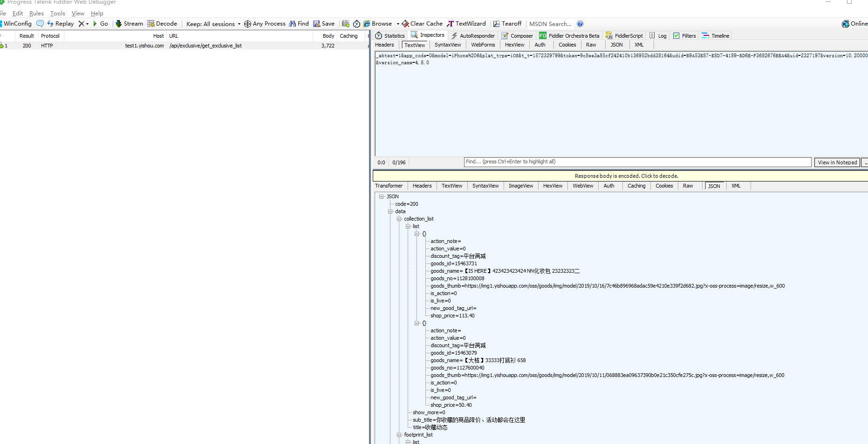Replay the selected session
This screenshot has width=868, height=444.
click(61, 24)
